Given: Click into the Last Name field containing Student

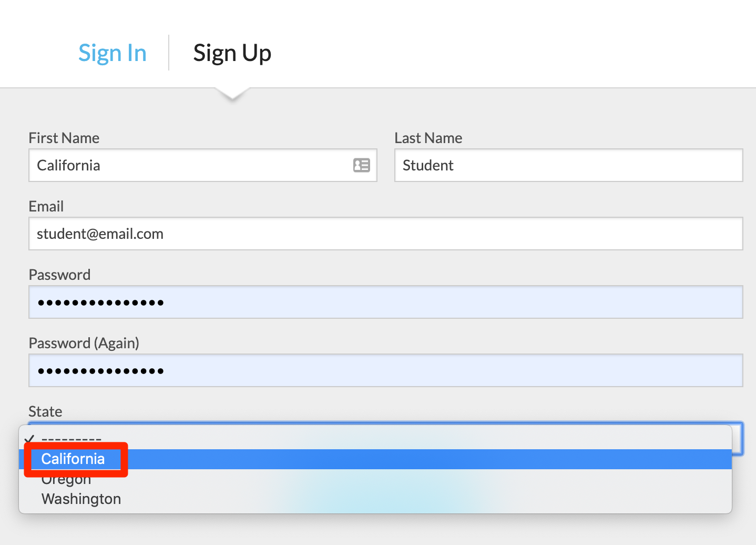Looking at the screenshot, I should click(569, 165).
